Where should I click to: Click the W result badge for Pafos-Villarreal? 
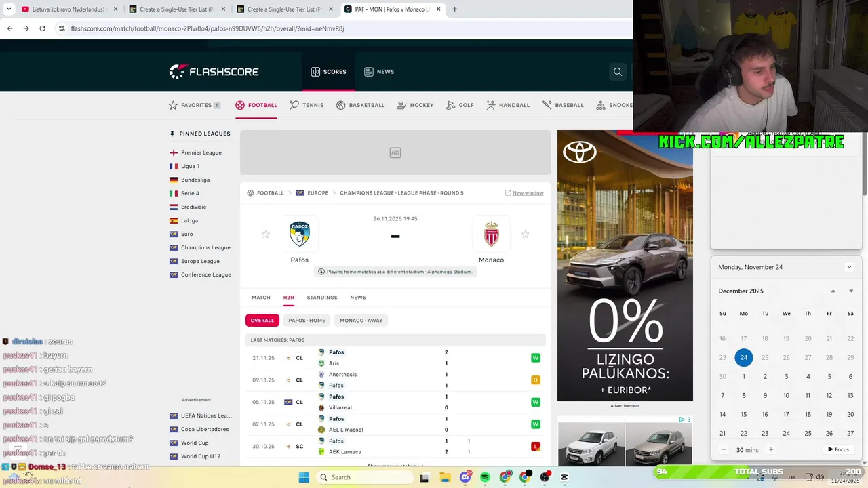click(x=536, y=402)
